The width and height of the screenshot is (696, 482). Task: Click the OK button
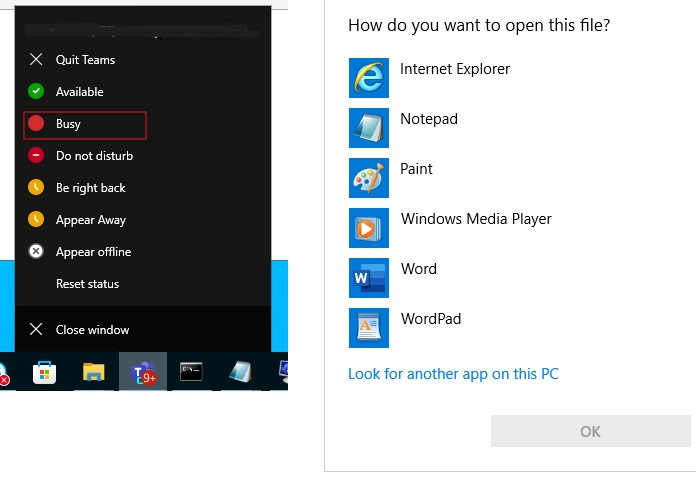tap(590, 431)
